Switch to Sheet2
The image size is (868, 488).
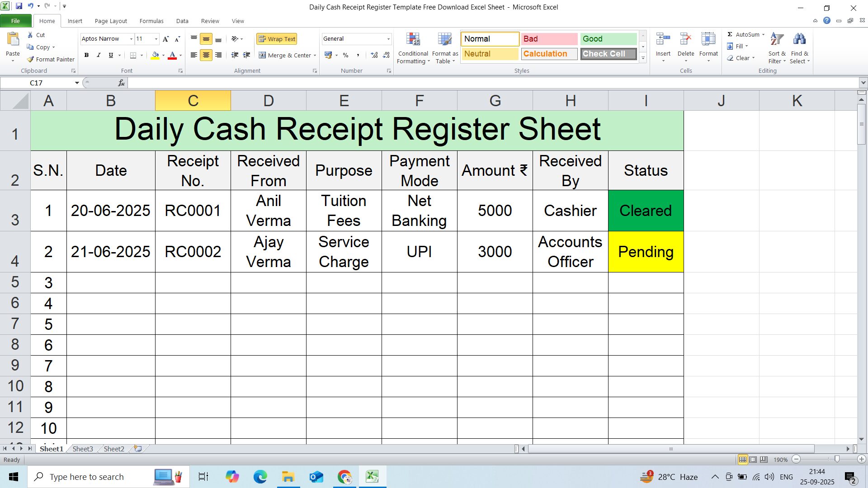pos(113,449)
